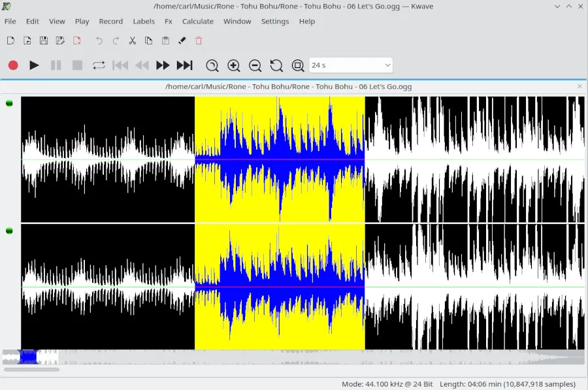Click the Kwave app icon in the title bar
This screenshot has height=390, width=588.
tap(7, 6)
